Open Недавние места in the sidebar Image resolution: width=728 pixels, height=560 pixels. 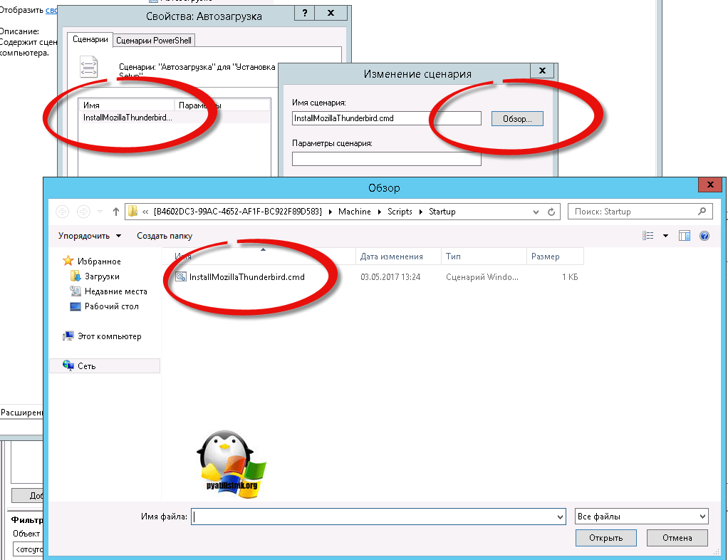pos(115,291)
